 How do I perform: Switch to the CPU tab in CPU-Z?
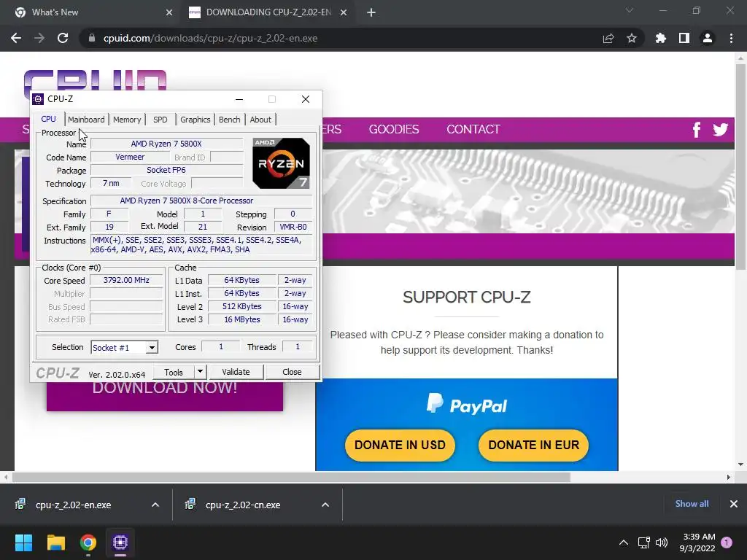[49, 119]
